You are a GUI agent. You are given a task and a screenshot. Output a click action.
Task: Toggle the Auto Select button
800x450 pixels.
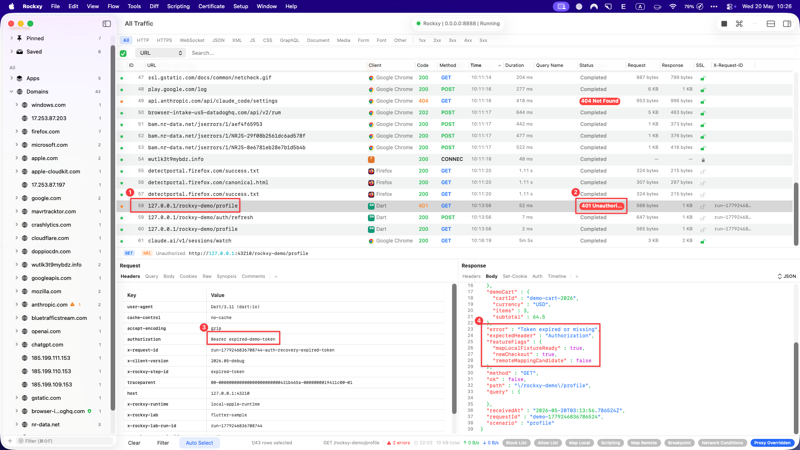pyautogui.click(x=199, y=443)
